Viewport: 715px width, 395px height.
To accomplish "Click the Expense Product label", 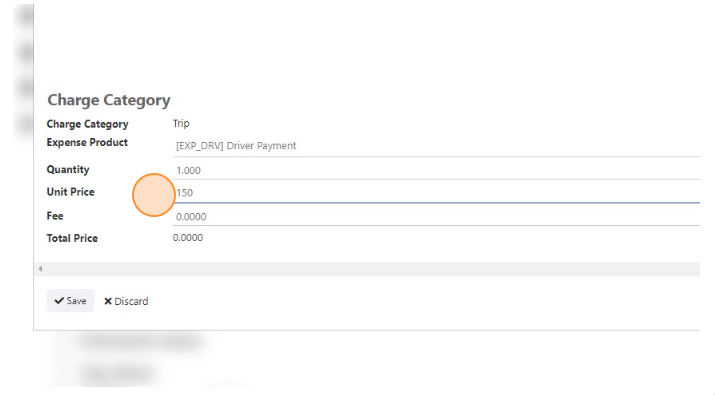I will coord(87,142).
